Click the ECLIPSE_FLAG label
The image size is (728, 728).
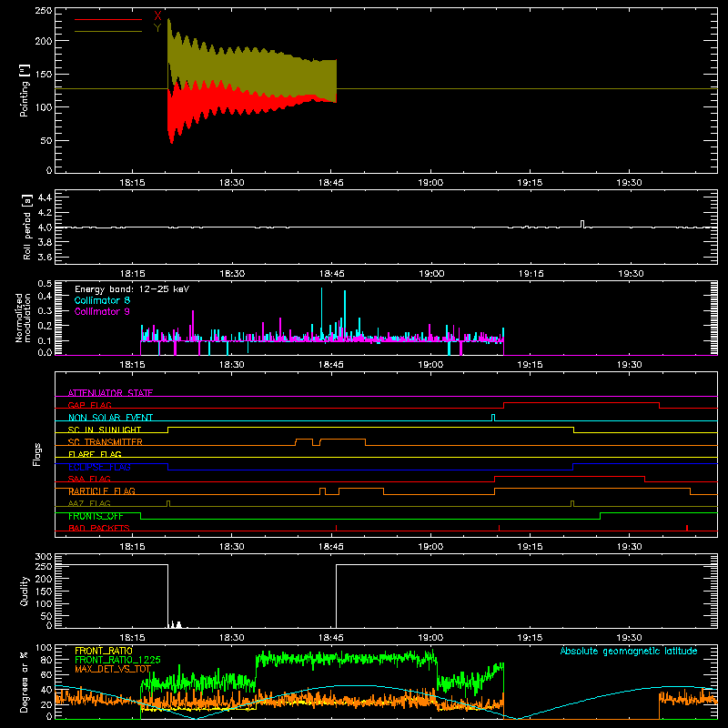[99, 467]
